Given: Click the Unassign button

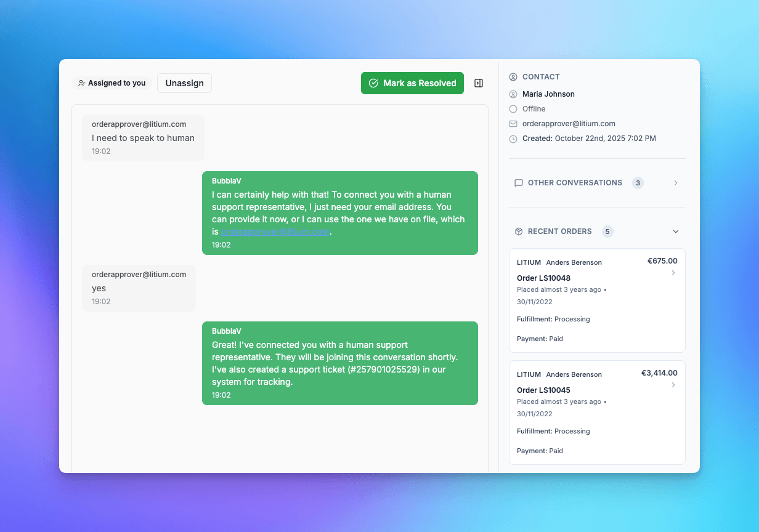Looking at the screenshot, I should pos(184,83).
